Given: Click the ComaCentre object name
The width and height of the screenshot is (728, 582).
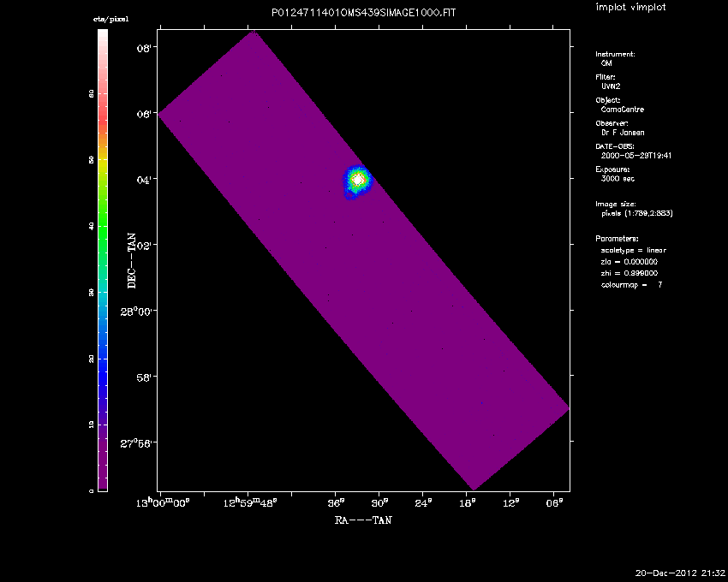Looking at the screenshot, I should [623, 110].
